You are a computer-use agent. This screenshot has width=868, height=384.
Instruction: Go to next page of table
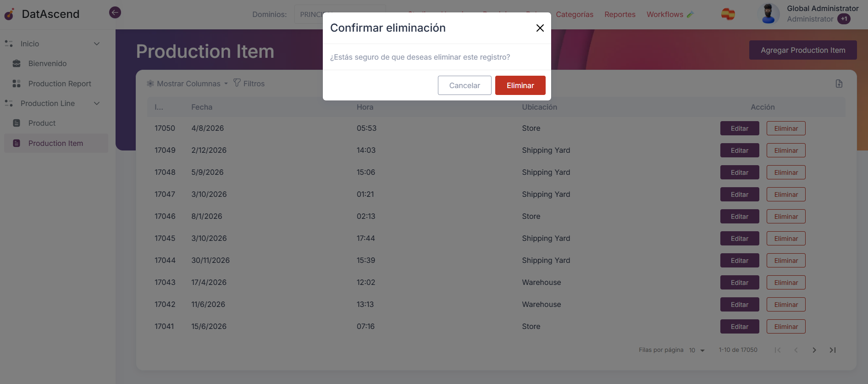814,350
